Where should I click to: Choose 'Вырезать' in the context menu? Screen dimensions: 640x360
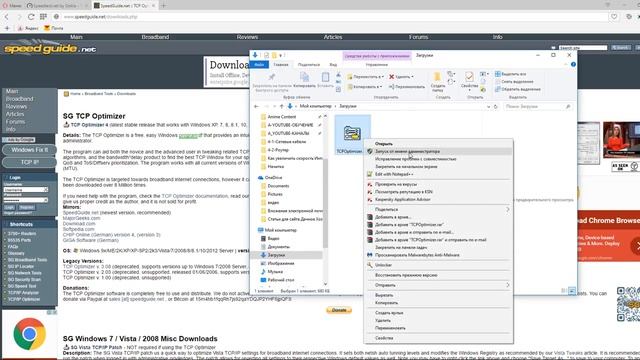(x=438, y=295)
